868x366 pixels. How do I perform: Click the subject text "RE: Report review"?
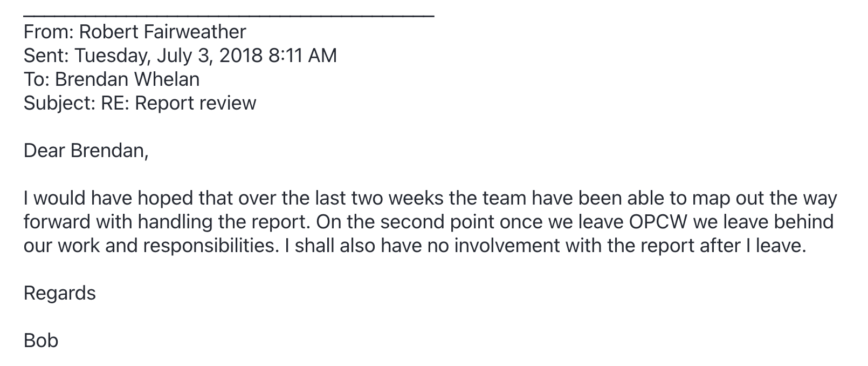point(178,103)
